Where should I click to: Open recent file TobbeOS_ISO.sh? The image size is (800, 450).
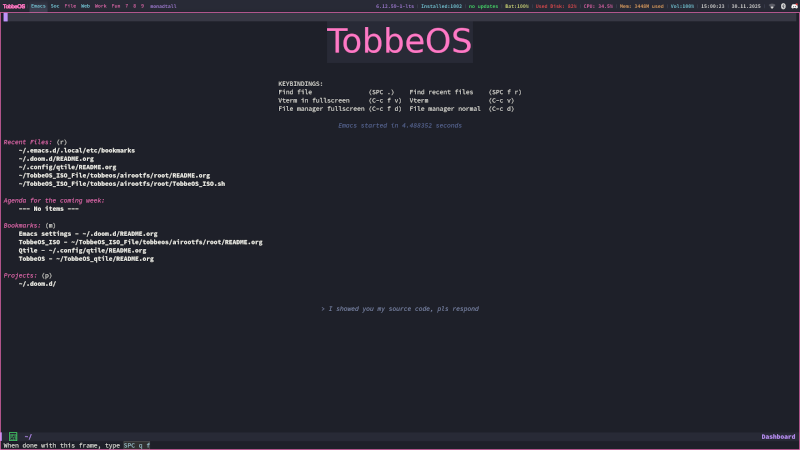click(x=122, y=184)
